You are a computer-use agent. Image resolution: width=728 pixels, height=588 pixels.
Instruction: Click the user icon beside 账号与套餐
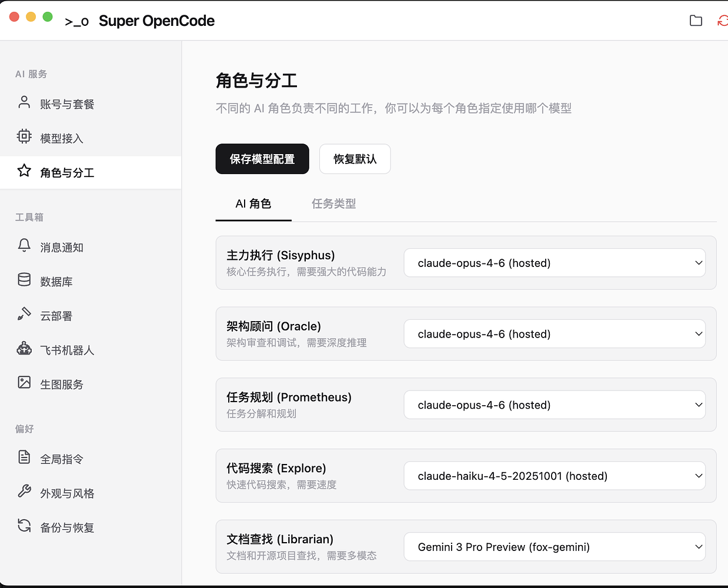pos(24,102)
